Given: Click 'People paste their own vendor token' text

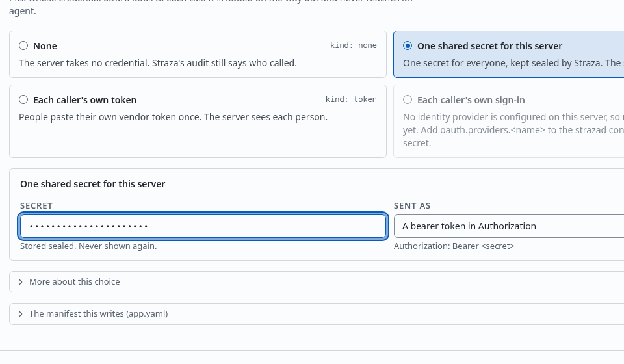Looking at the screenshot, I should (173, 117).
